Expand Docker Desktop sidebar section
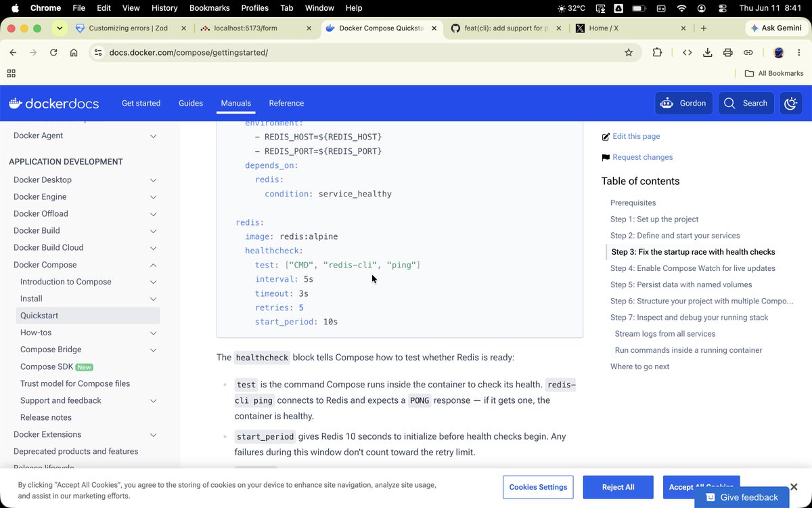812x508 pixels. coord(153,180)
